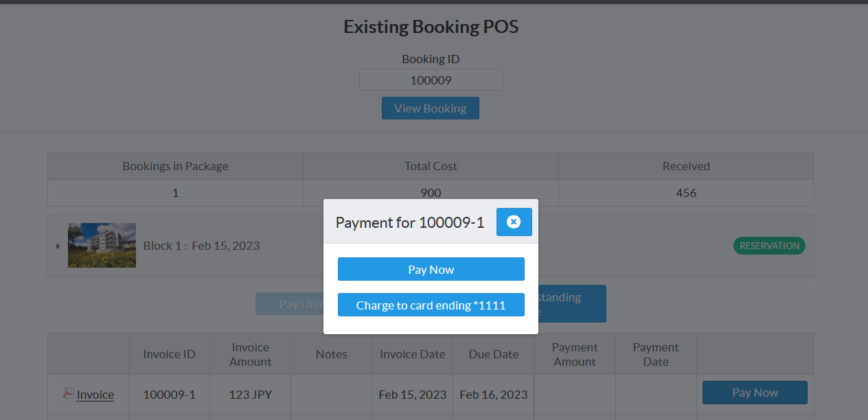Click the Booking ID input field
This screenshot has width=868, height=420.
[x=431, y=80]
